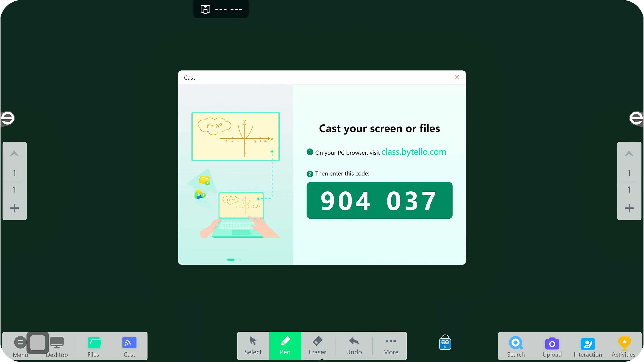
Task: Open the store bag icon
Action: (x=445, y=342)
